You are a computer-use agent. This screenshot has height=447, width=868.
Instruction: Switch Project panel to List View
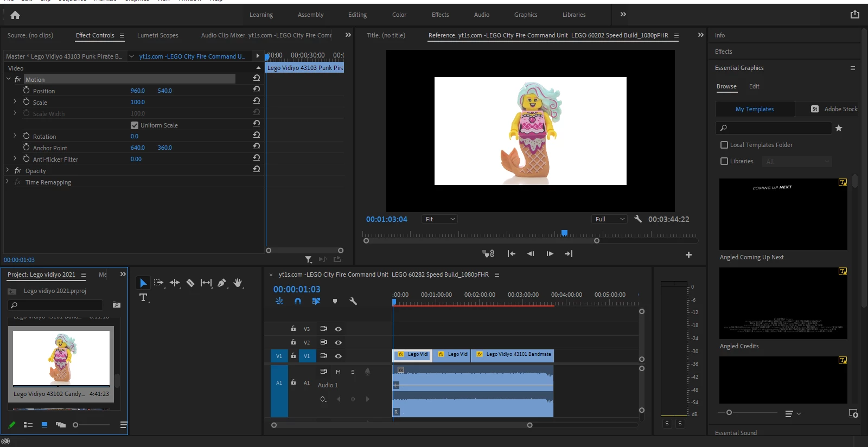coord(28,425)
